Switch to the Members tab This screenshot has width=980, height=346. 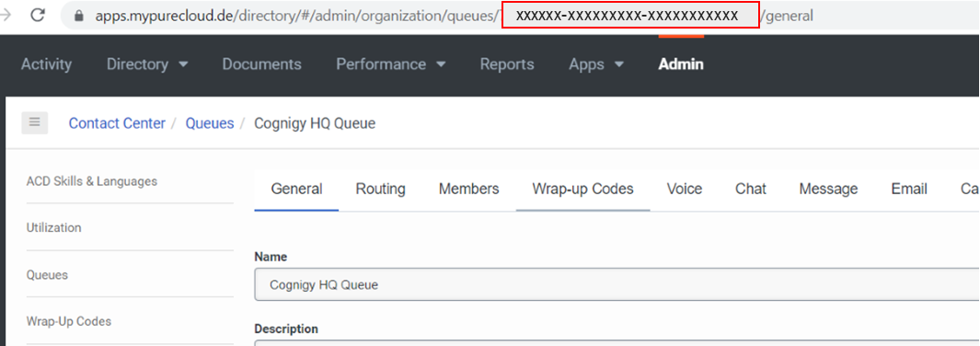(468, 189)
